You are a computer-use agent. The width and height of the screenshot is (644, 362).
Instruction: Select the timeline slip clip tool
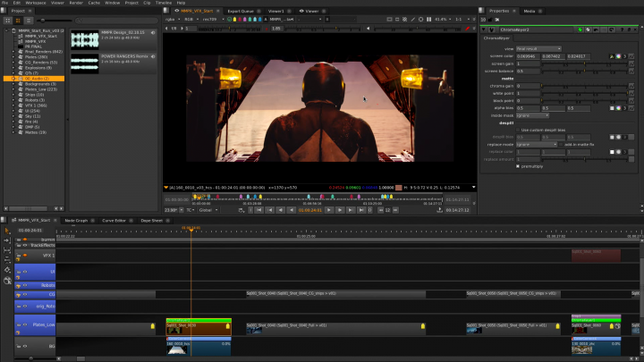tap(7, 249)
